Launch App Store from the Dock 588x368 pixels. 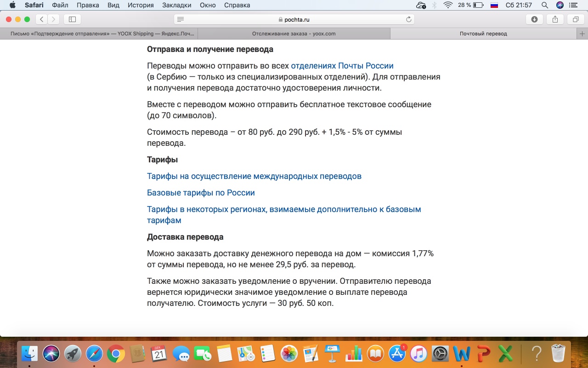397,354
